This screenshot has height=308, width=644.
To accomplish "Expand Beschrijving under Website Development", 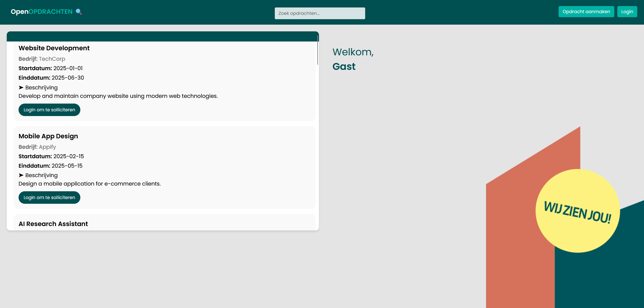I will (38, 87).
